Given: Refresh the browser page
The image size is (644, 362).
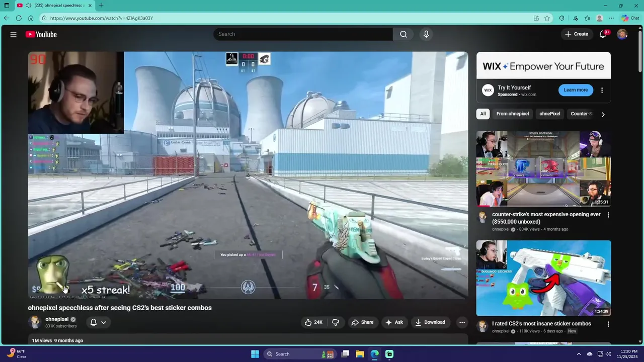Looking at the screenshot, I should [x=19, y=18].
